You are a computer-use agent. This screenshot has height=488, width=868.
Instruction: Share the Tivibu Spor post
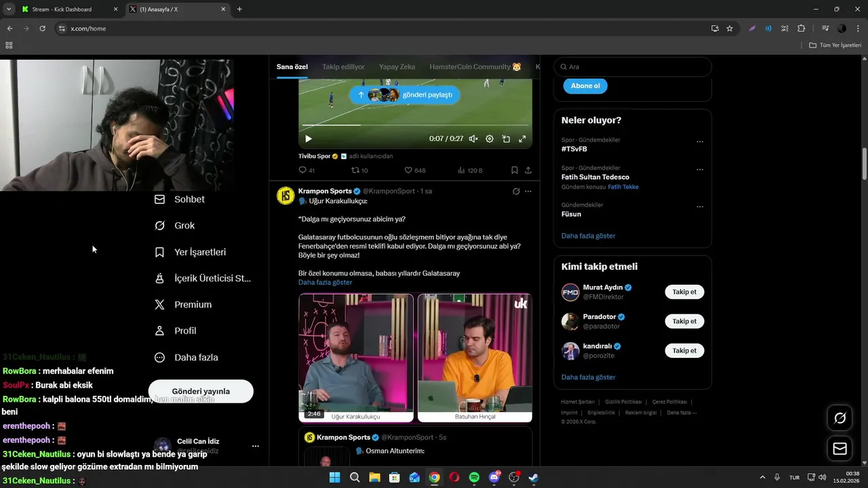[x=528, y=170]
